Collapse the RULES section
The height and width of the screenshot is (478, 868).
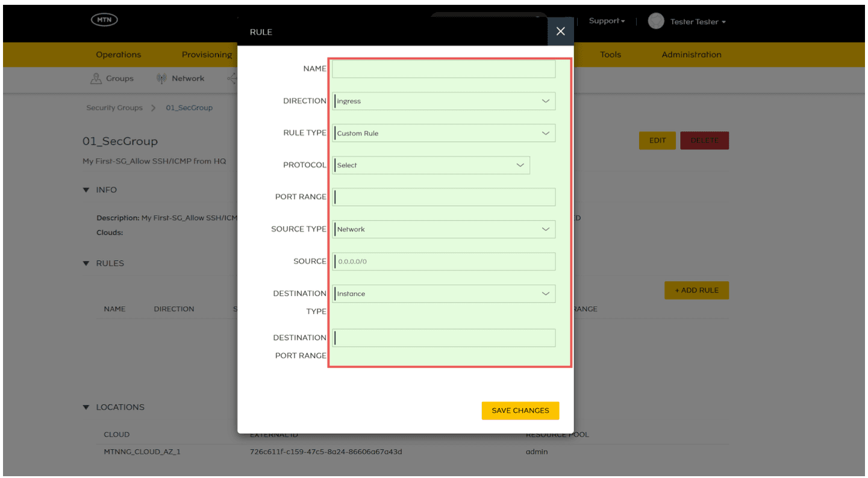point(86,263)
